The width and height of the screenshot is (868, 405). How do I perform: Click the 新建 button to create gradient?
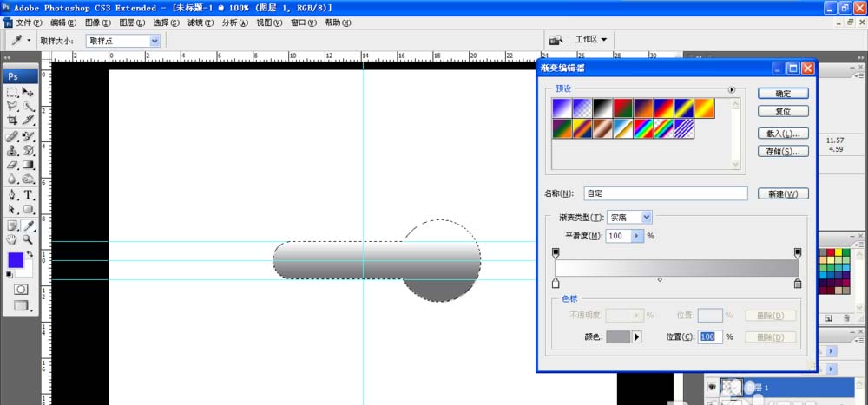[783, 193]
